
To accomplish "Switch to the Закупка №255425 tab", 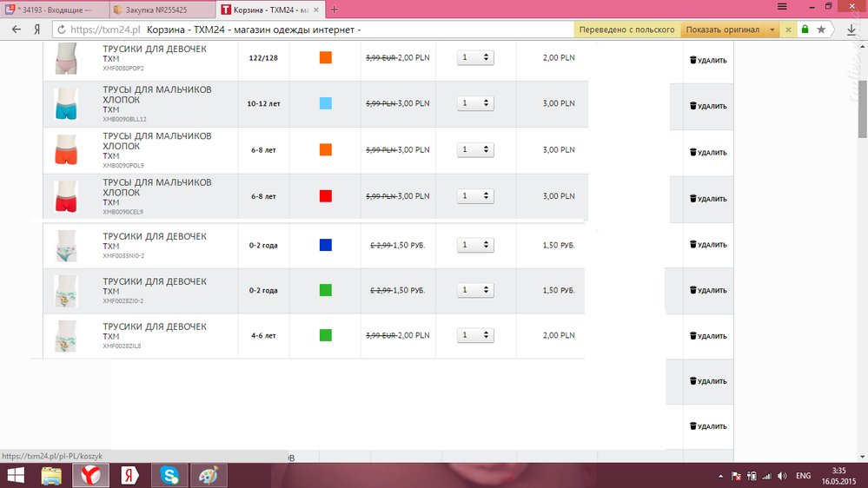I will pyautogui.click(x=162, y=10).
